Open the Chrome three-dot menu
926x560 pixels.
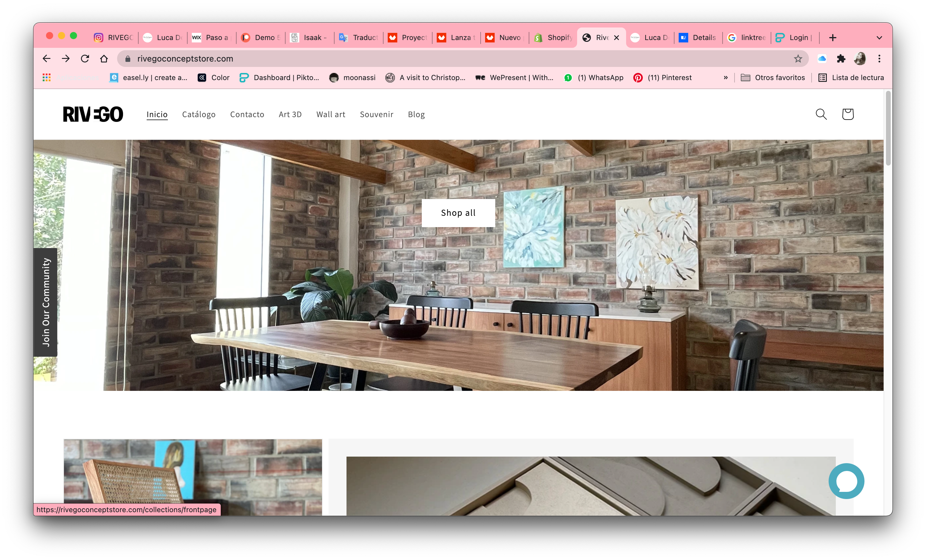[879, 59]
